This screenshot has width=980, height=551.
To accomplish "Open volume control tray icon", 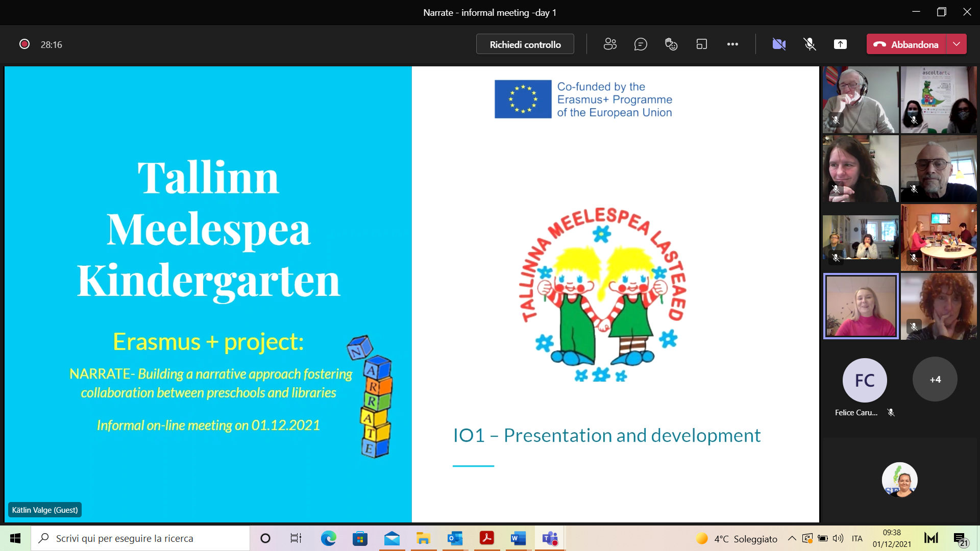I will [x=838, y=538].
